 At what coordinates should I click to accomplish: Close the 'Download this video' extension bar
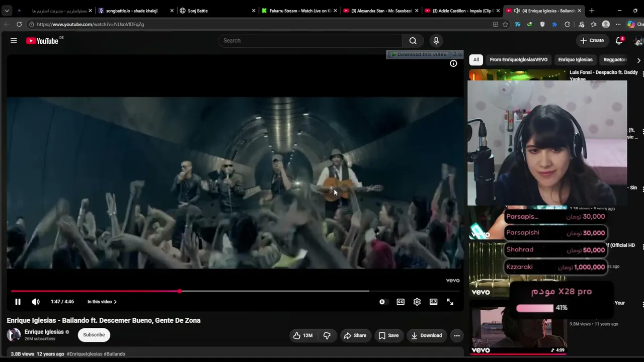point(460,54)
